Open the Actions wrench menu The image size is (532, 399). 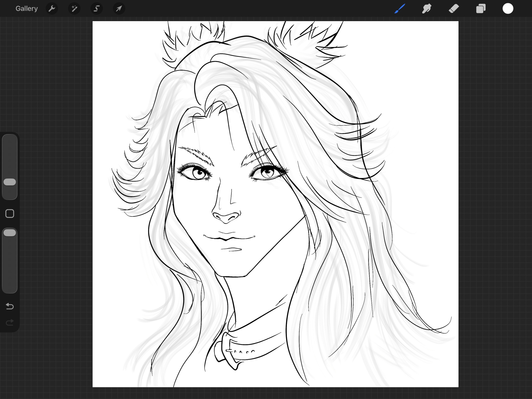(52, 9)
